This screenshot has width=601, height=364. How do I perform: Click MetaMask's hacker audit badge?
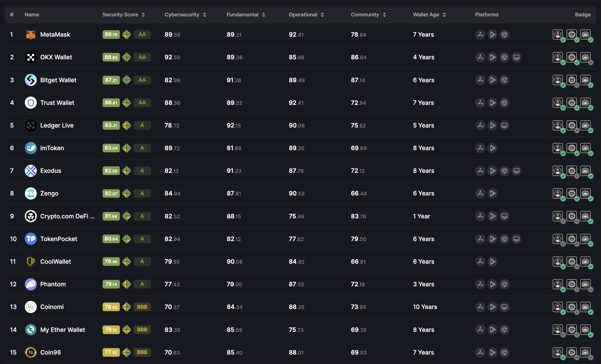(x=558, y=35)
